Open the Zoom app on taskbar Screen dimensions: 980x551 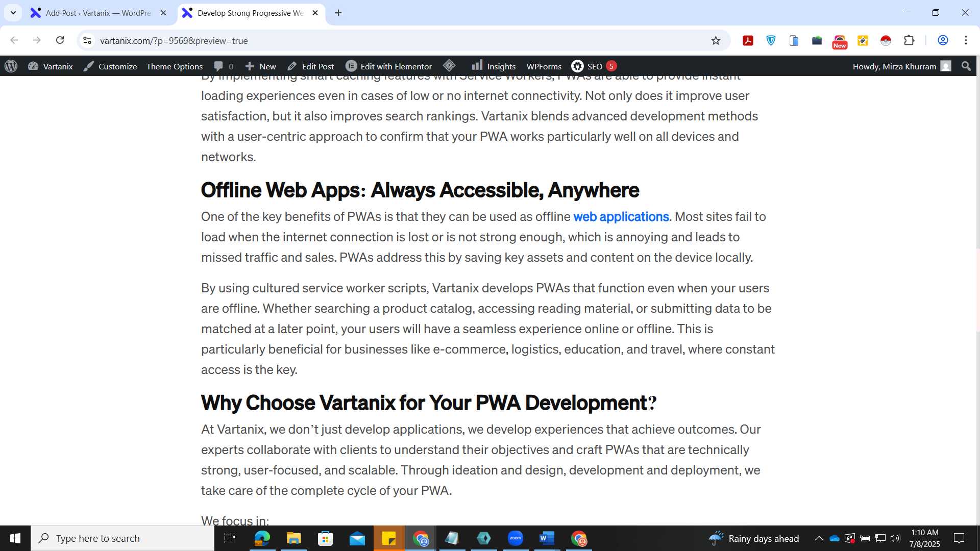[516, 538]
